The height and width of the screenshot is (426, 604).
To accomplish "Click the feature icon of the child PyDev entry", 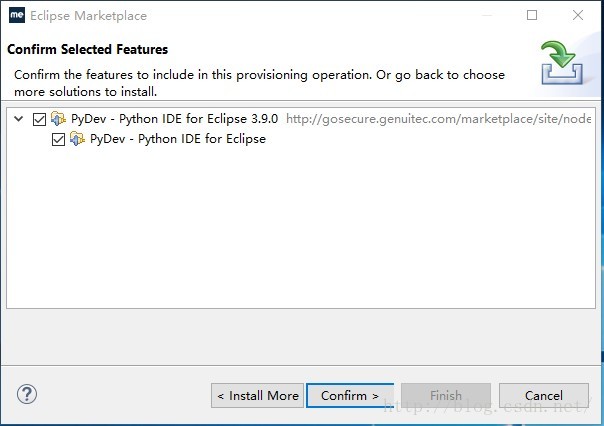I will [x=77, y=138].
